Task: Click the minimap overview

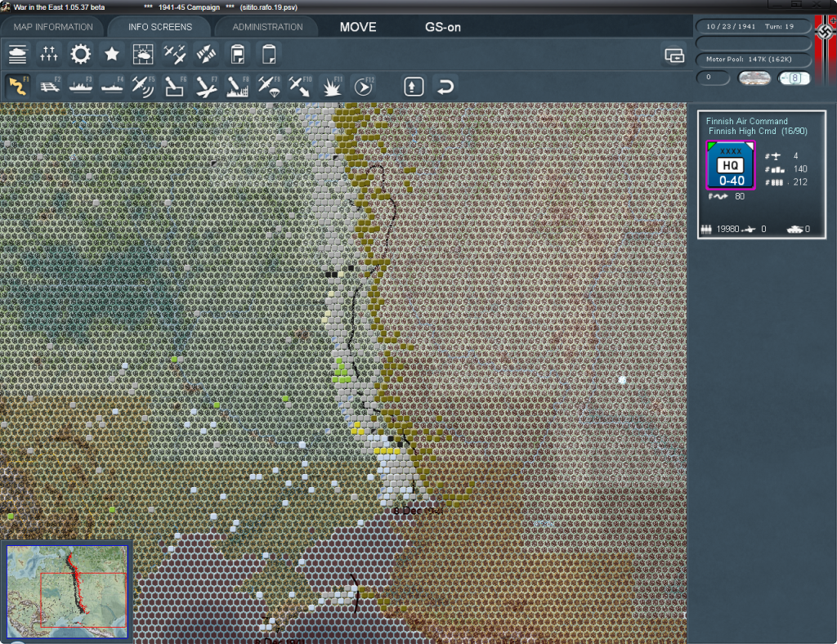Action: (x=67, y=591)
